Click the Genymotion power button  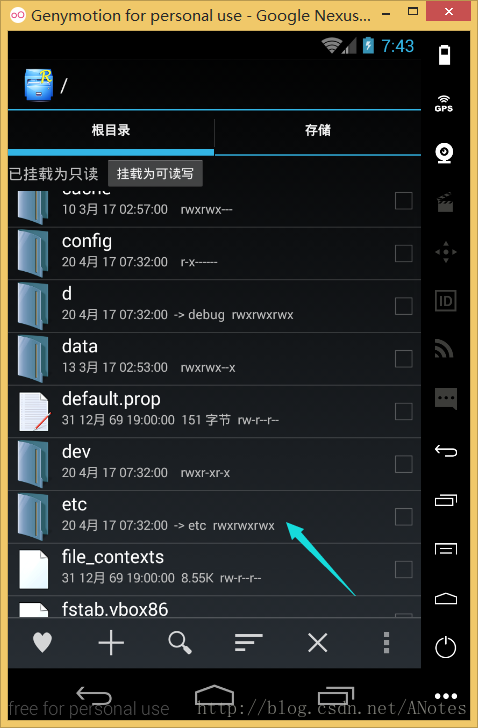(x=446, y=647)
